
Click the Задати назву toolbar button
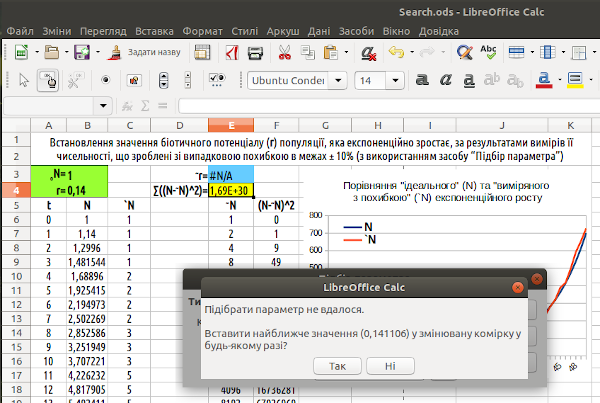pos(154,52)
